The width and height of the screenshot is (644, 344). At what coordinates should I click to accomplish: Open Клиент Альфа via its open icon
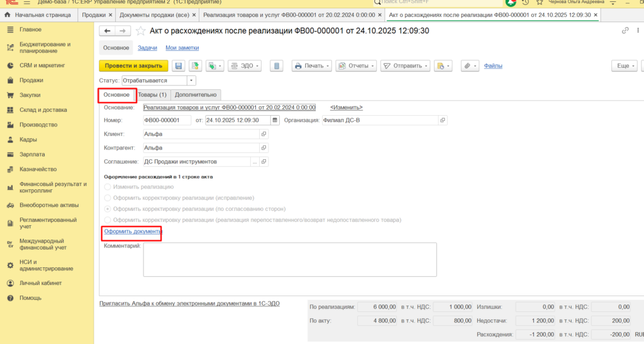click(264, 134)
